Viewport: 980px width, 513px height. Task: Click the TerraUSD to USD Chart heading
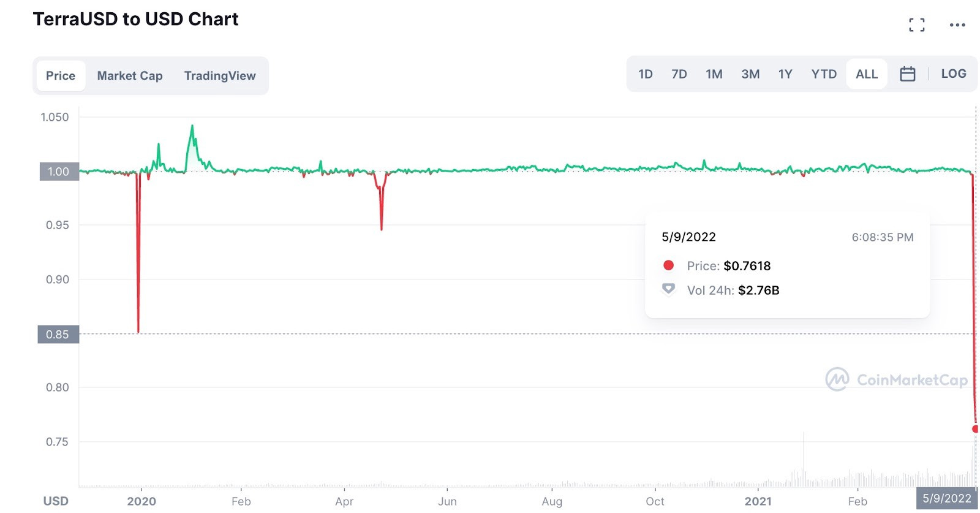pyautogui.click(x=136, y=19)
